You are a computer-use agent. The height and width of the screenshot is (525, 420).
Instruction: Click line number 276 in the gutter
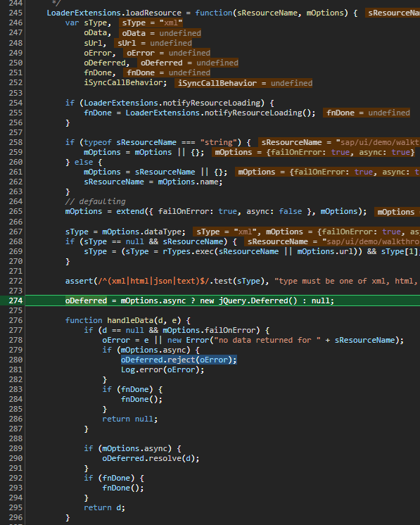pos(15,320)
